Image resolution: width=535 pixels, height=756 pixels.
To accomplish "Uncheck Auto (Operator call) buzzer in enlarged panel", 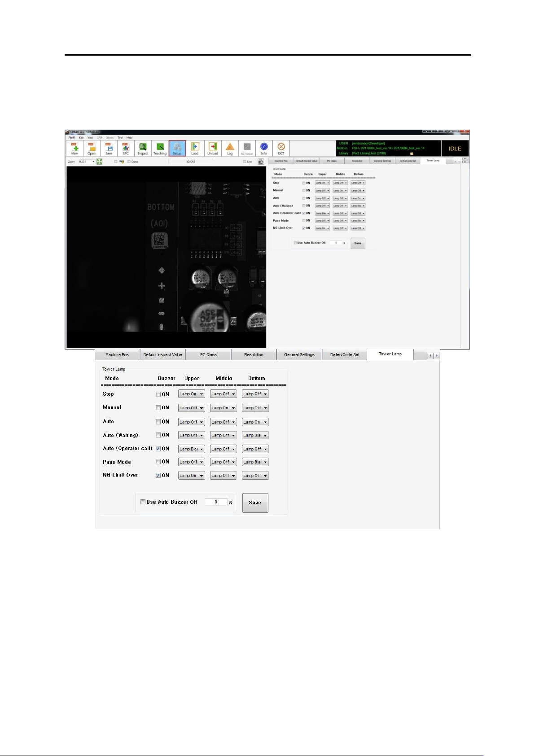I will click(x=158, y=449).
